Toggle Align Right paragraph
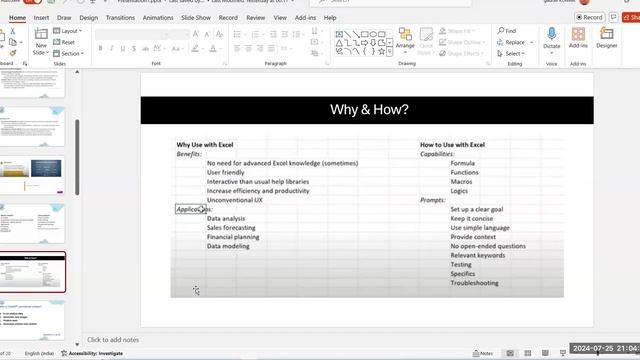The height and width of the screenshot is (360, 640). coord(260,49)
